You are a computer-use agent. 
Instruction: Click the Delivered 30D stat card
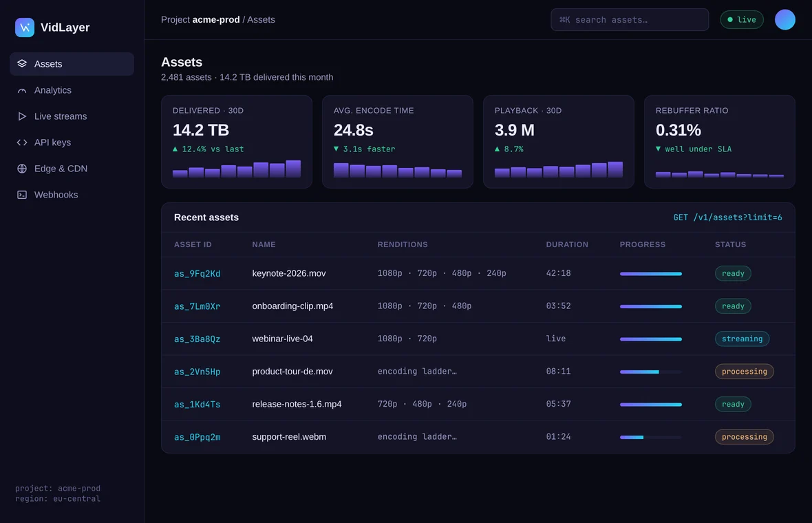point(237,141)
